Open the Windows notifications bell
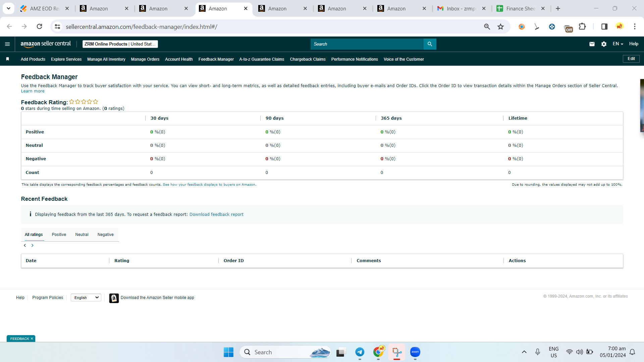 click(632, 352)
